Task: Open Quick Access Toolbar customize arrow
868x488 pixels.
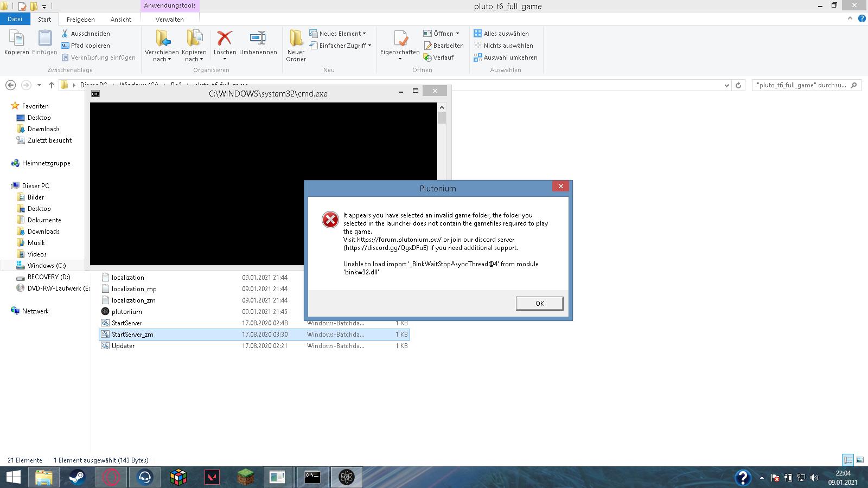Action: [44, 7]
